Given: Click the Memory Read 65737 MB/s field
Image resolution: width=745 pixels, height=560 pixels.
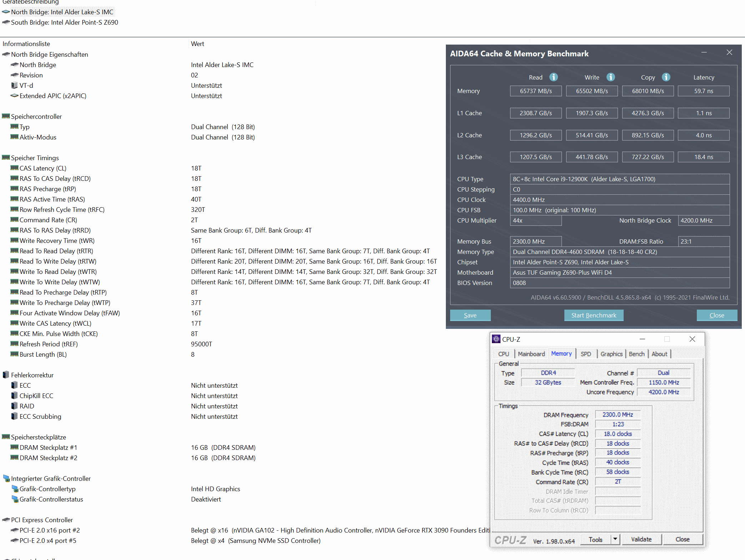Looking at the screenshot, I should click(535, 91).
